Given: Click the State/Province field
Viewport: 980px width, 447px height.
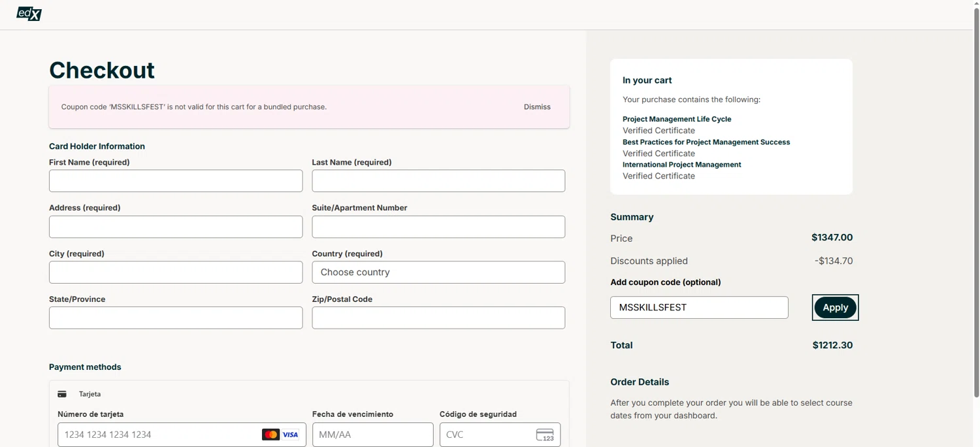Looking at the screenshot, I should [x=176, y=318].
